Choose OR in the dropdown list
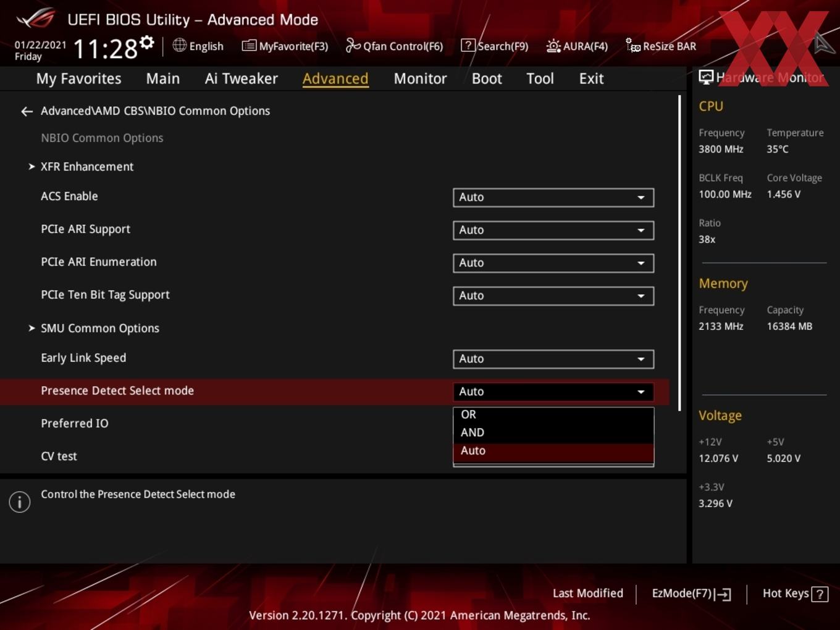Image resolution: width=840 pixels, height=630 pixels. pyautogui.click(x=553, y=414)
